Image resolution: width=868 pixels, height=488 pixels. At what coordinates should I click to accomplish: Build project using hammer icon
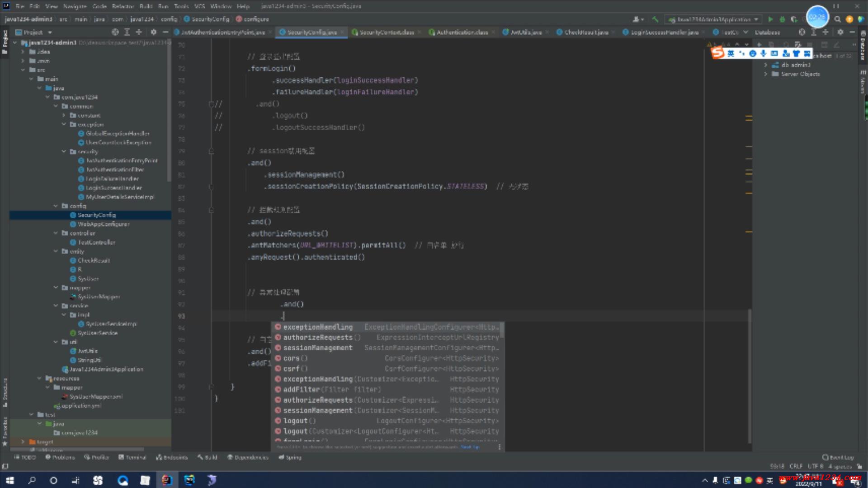tap(655, 19)
